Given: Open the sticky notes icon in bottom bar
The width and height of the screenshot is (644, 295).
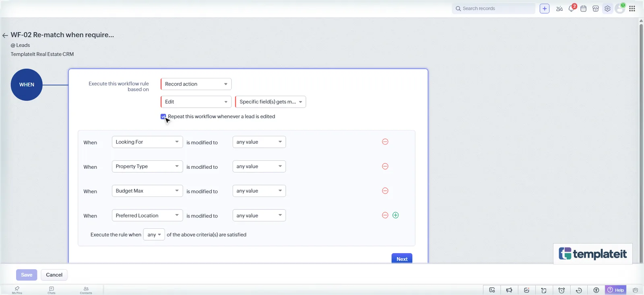Looking at the screenshot, I should point(544,290).
